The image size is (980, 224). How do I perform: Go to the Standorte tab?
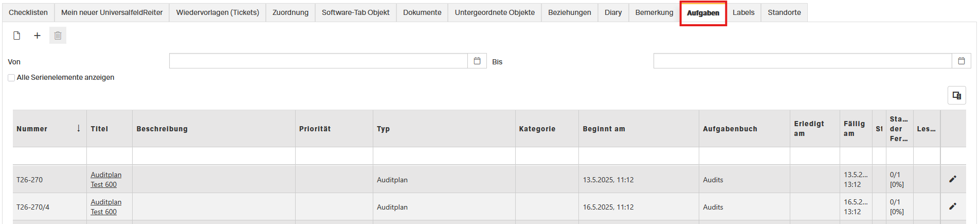784,12
